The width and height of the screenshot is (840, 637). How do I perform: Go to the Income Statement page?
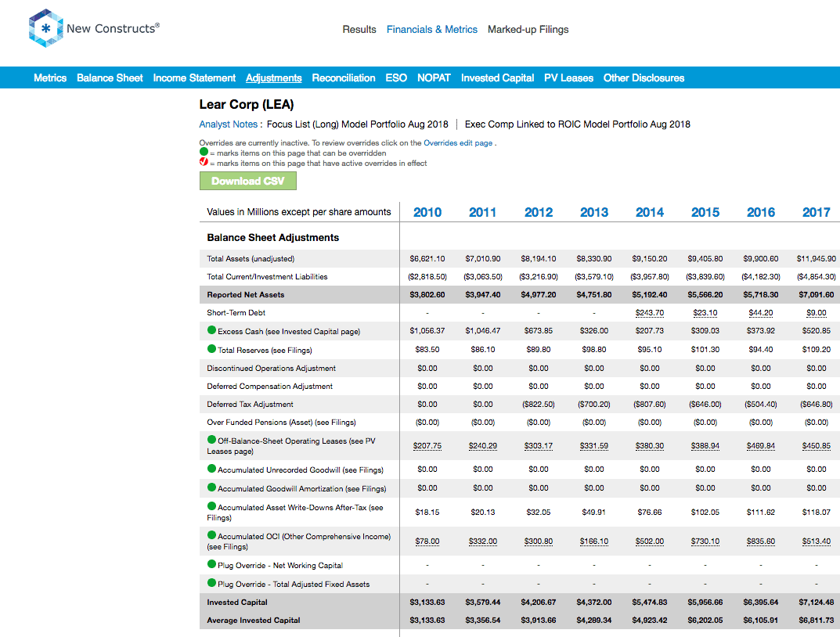194,78
